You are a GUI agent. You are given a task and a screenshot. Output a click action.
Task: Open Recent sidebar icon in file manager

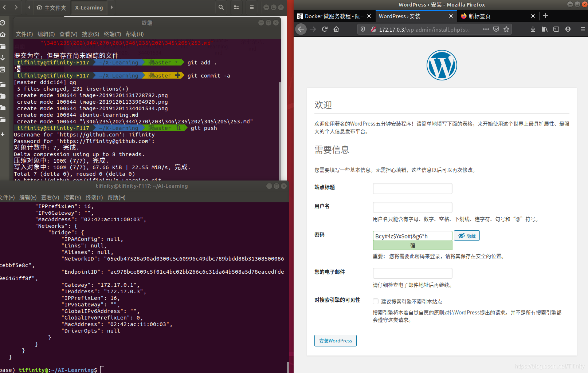[3, 23]
